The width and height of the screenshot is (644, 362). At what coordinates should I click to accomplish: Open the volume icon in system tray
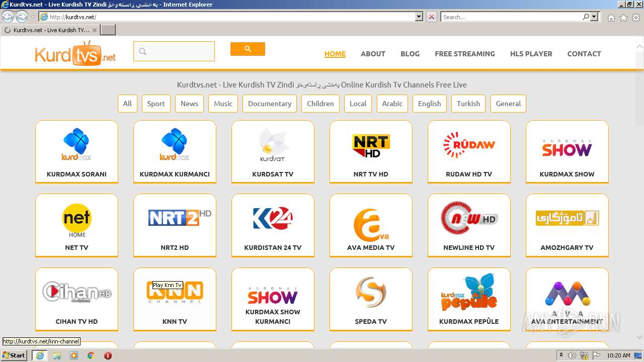tap(572, 355)
